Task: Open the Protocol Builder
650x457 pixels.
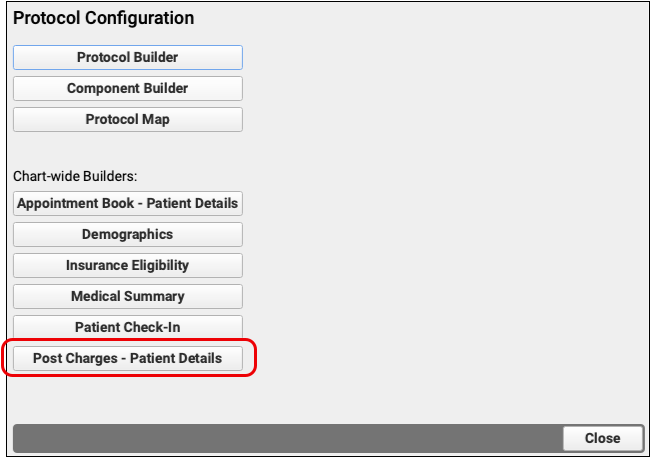Action: coord(127,57)
